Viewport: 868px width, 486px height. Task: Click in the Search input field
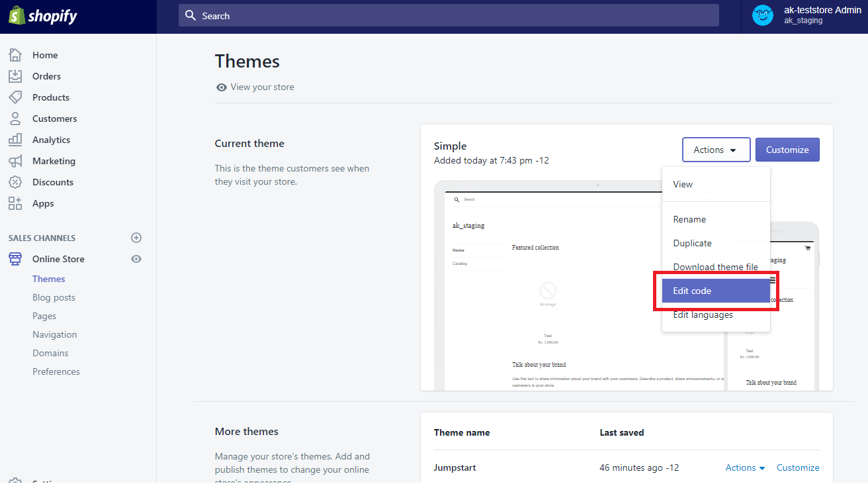tap(449, 15)
